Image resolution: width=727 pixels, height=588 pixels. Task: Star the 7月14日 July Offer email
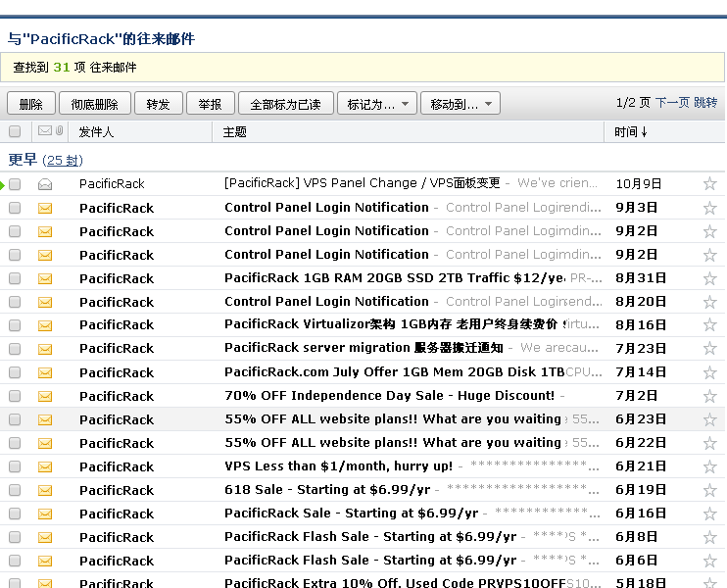point(709,372)
